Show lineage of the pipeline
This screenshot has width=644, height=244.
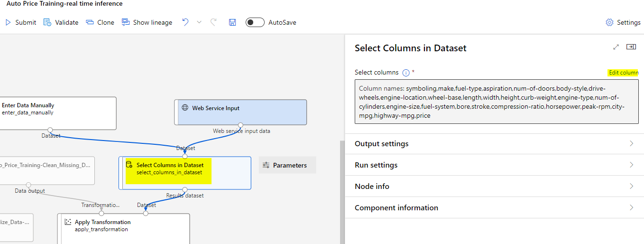pos(147,22)
